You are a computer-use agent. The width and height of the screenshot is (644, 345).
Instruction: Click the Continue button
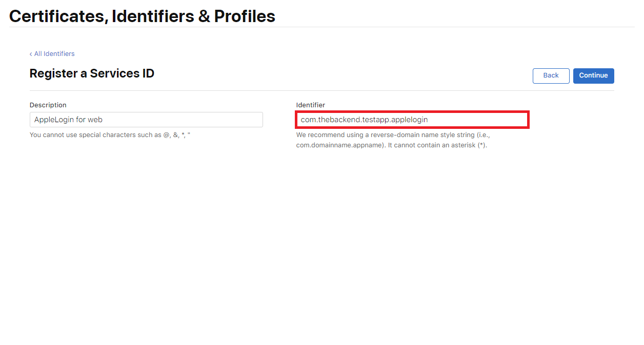[593, 75]
